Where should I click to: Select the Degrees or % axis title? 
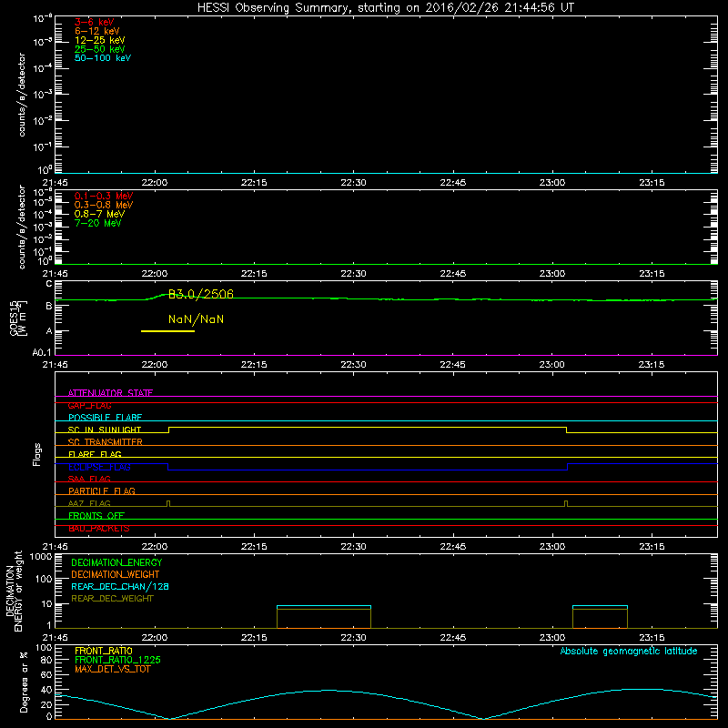point(24,682)
